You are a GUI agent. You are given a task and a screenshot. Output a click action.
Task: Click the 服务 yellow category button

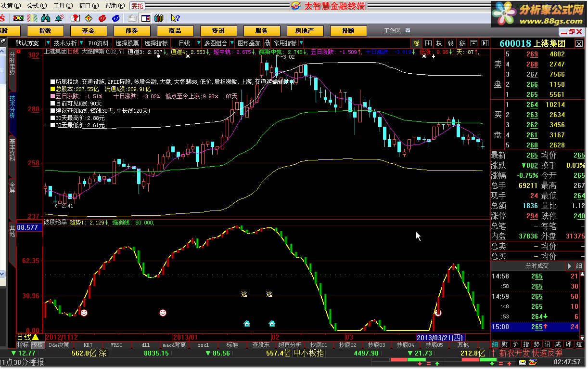pyautogui.click(x=262, y=30)
